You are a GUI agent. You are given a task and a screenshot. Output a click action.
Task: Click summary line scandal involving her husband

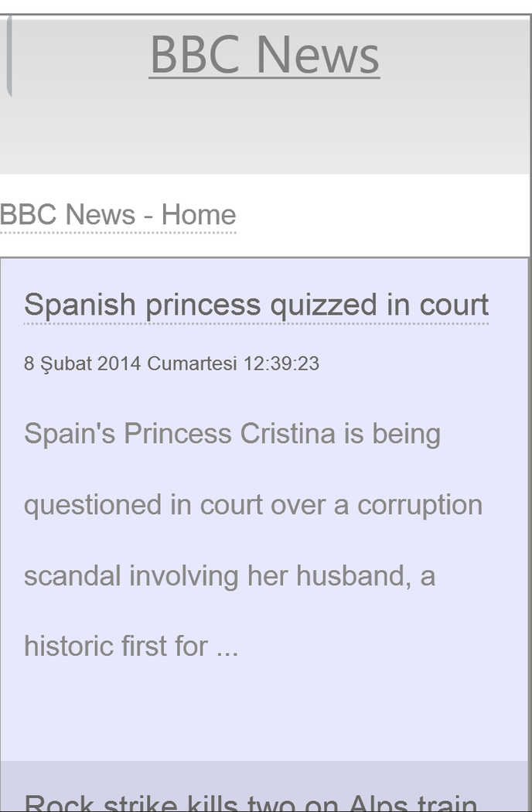pos(229,575)
